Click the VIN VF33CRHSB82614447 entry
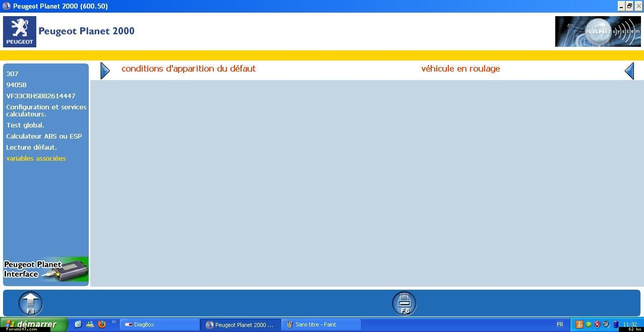 (x=40, y=96)
